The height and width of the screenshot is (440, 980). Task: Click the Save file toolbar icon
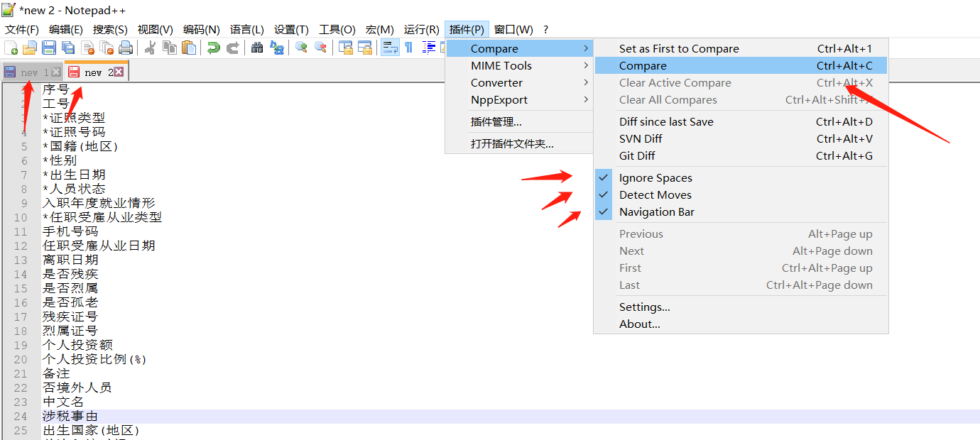click(49, 48)
